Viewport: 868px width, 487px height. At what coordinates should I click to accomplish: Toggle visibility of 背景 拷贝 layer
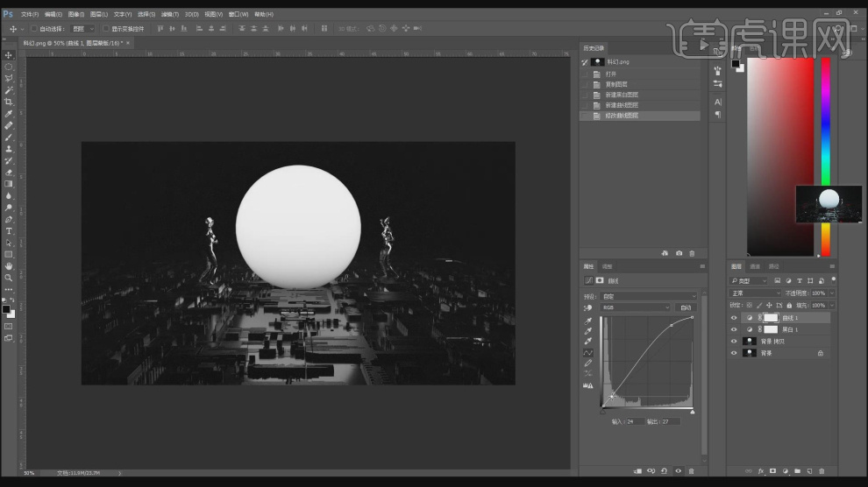(734, 341)
